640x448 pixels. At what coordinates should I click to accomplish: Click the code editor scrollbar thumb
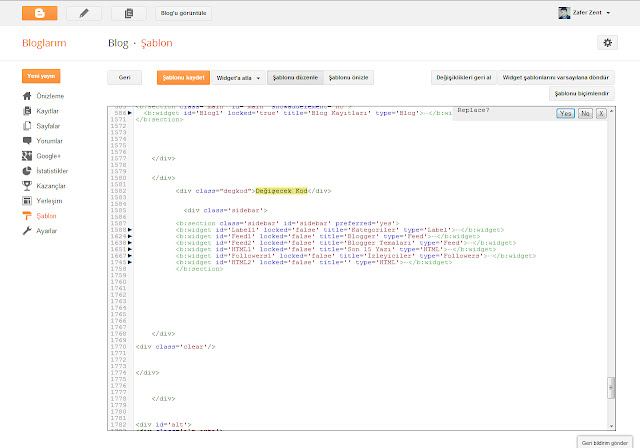click(x=611, y=387)
